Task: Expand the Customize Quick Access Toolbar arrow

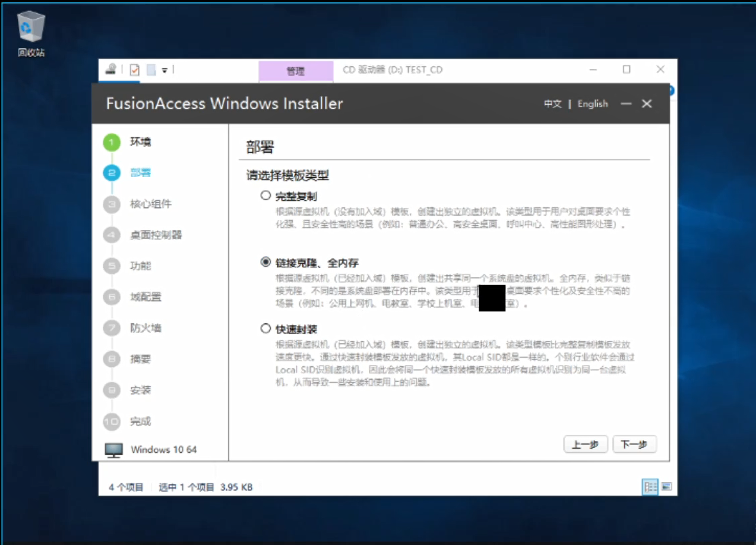Action: [x=163, y=70]
